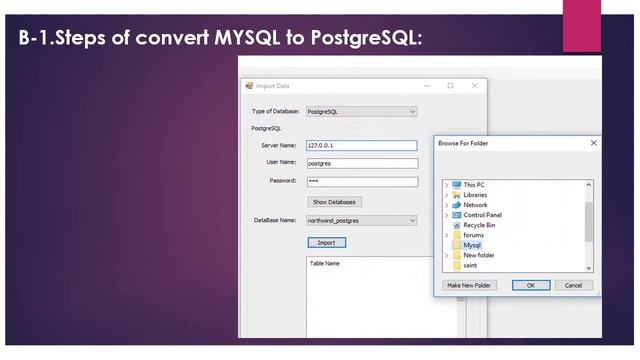The height and width of the screenshot is (360, 640).
Task: Expand the Control Panel tree node
Action: (x=447, y=215)
